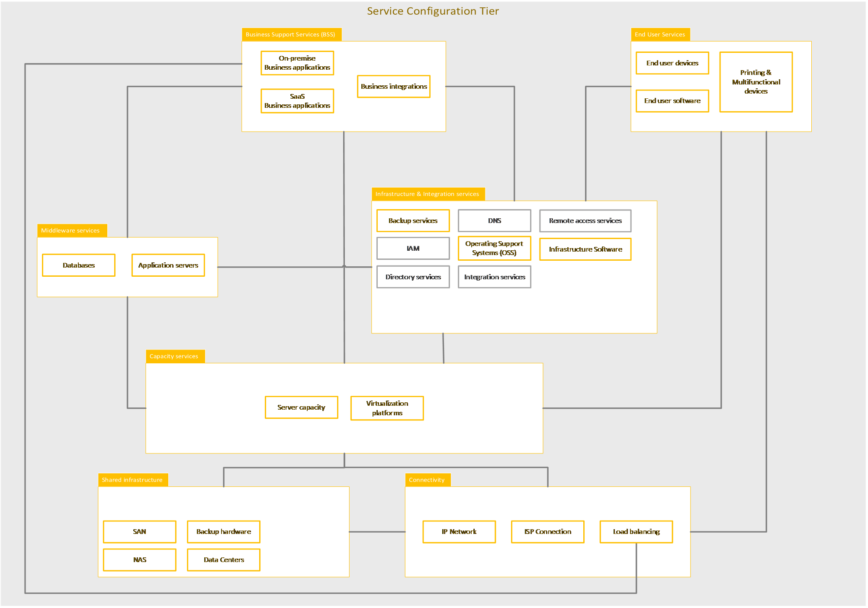The width and height of the screenshot is (868, 608).
Task: Click the Directory services box
Action: pyautogui.click(x=413, y=277)
